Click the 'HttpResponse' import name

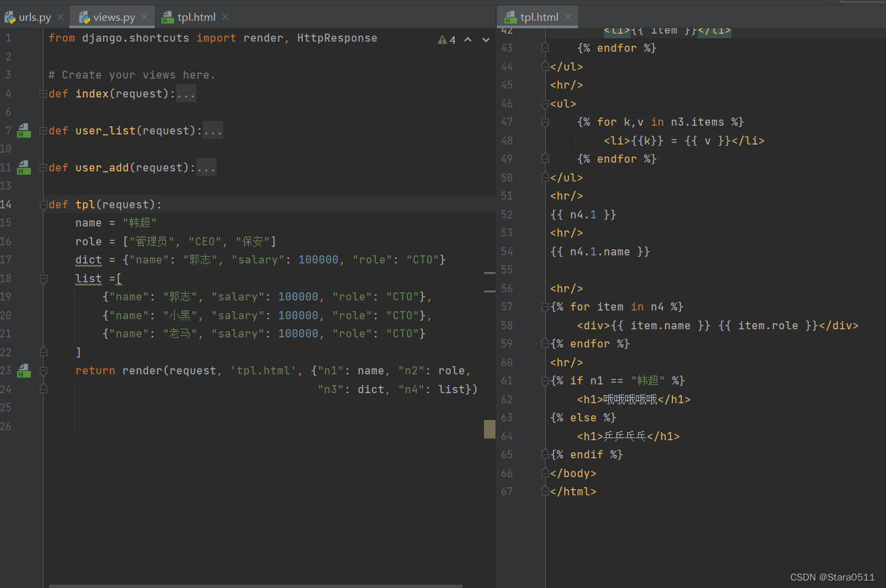[337, 38]
